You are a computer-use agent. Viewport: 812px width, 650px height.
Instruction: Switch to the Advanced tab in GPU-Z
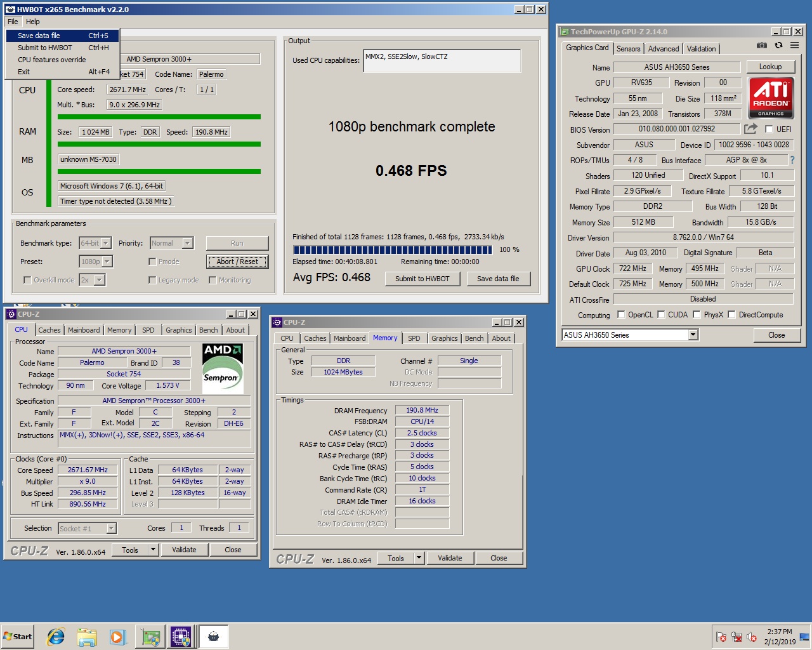pyautogui.click(x=664, y=49)
